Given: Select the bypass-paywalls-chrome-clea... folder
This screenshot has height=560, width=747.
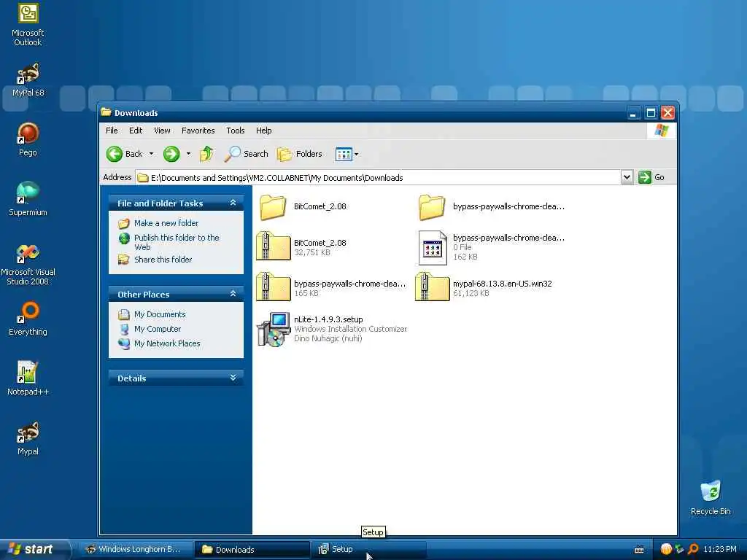Looking at the screenshot, I should [491, 206].
